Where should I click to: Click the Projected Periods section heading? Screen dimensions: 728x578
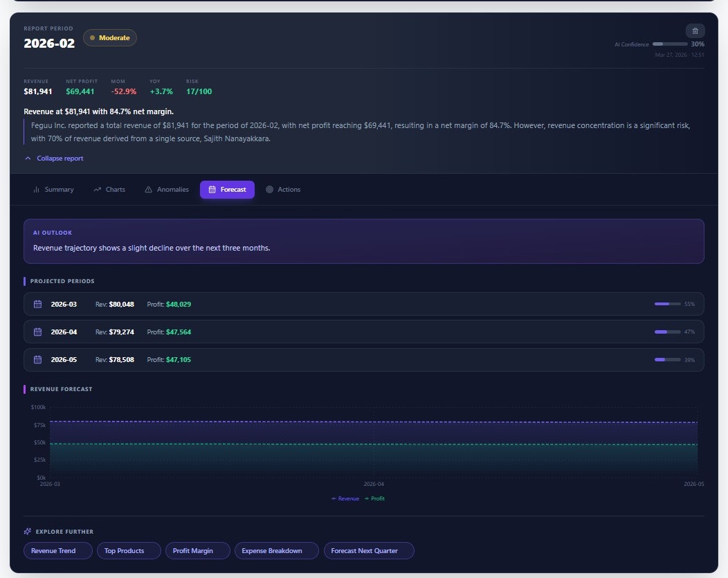tap(62, 281)
